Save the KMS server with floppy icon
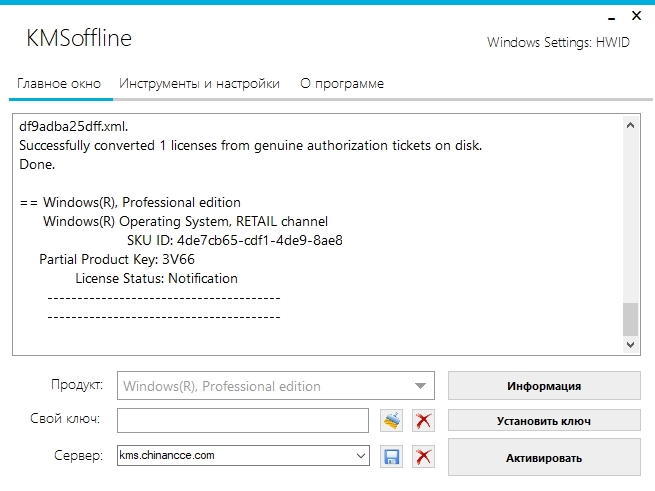 [x=391, y=456]
